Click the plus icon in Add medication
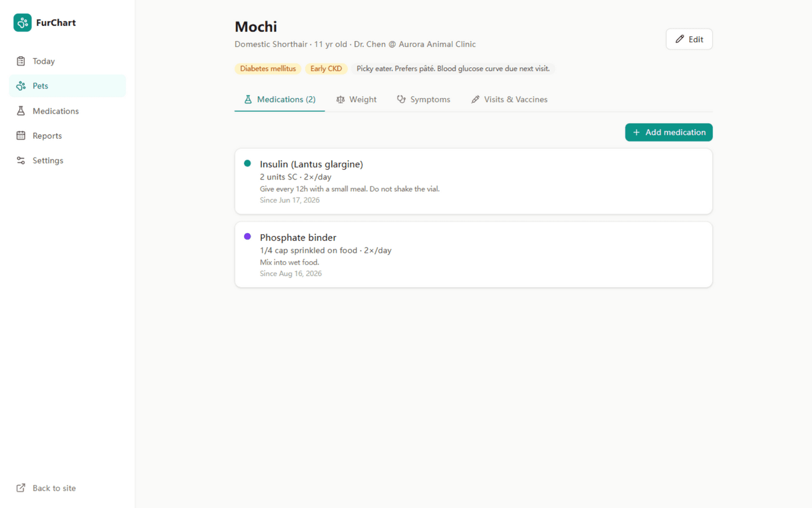Screen dimensions: 812x508 point(636,132)
